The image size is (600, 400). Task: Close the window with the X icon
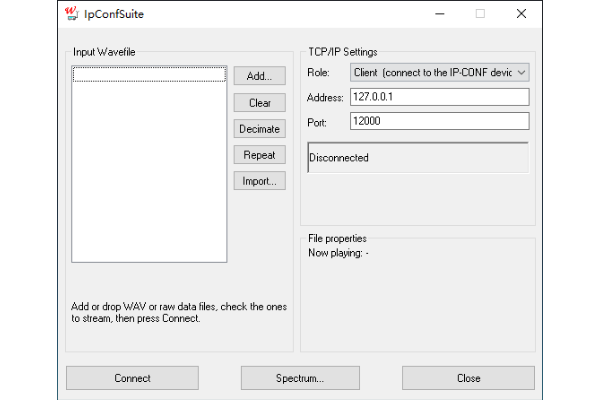pos(521,14)
